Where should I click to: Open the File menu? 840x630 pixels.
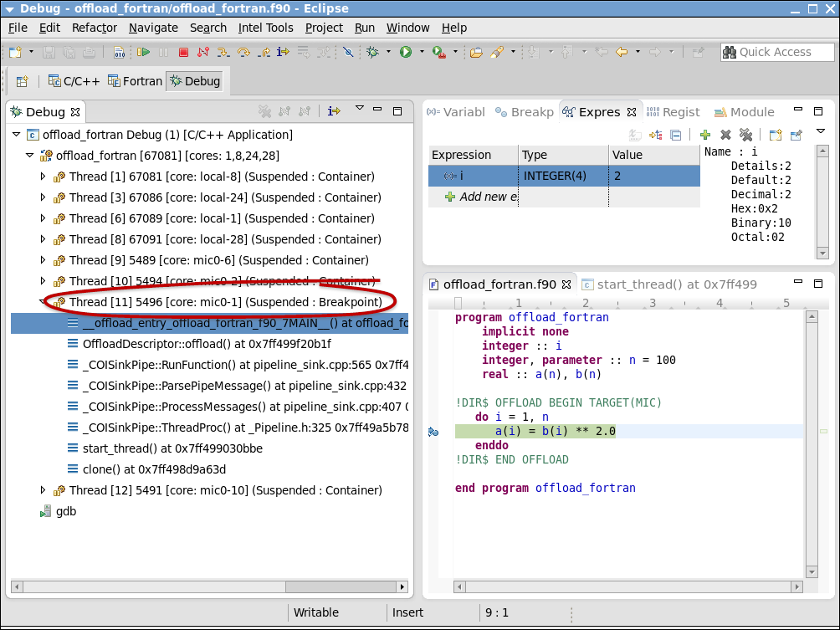[18, 28]
